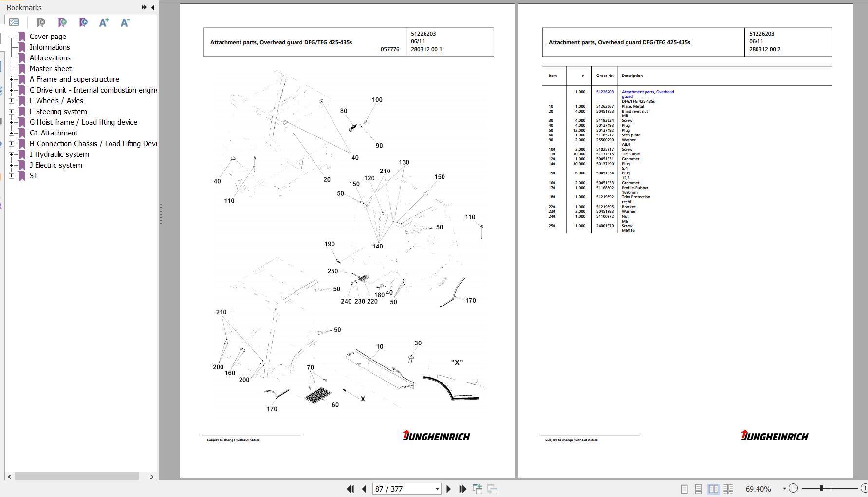Click the add new bookmark icon
The width and height of the screenshot is (868, 497).
point(62,22)
